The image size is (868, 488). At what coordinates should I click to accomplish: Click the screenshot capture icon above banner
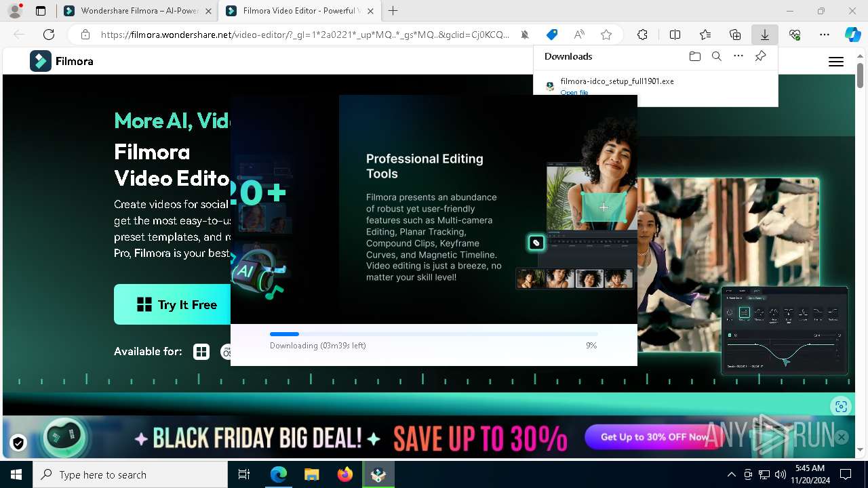pyautogui.click(x=841, y=406)
